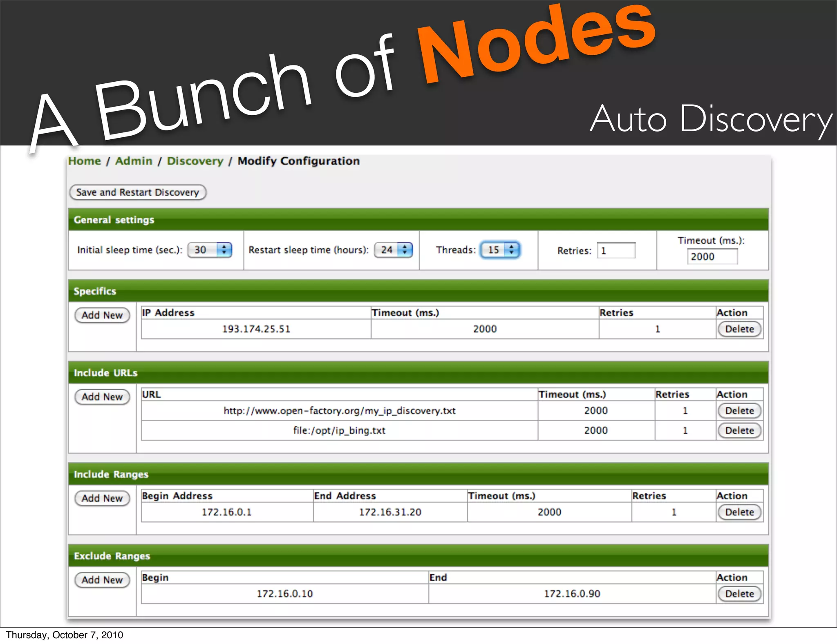Image resolution: width=837 pixels, height=644 pixels.
Task: Add New entry under Include Ranges
Action: click(x=102, y=498)
